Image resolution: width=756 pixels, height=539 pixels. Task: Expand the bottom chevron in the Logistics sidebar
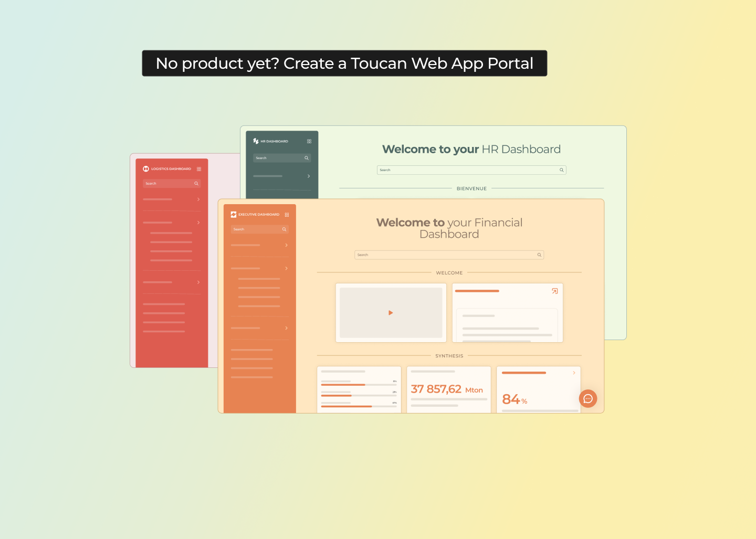tap(198, 282)
